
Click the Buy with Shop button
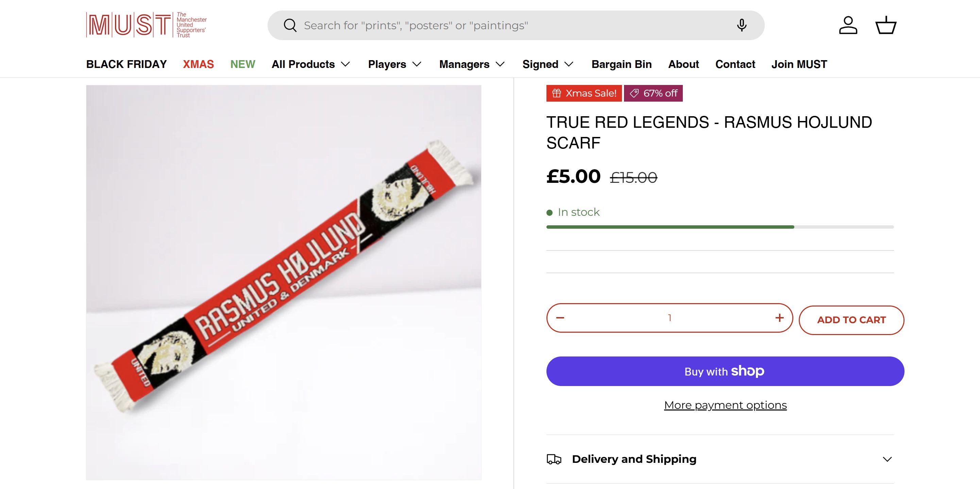point(725,371)
